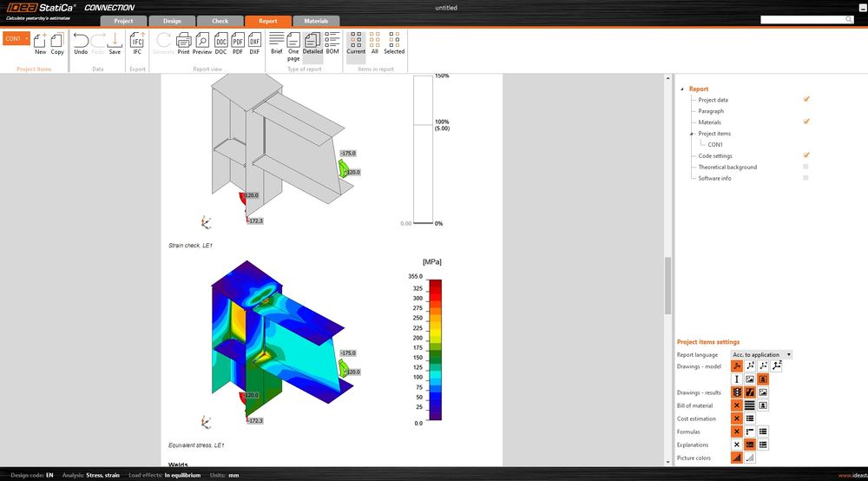Include Selected items in report
Viewport: 868px width, 481px height.
click(x=394, y=43)
